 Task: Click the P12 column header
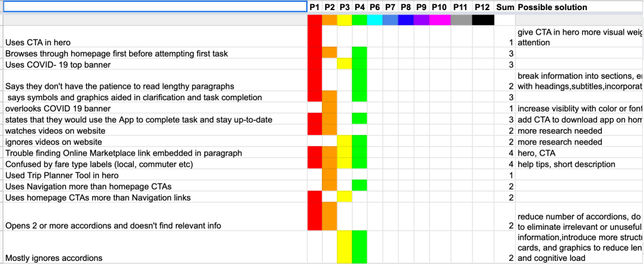(x=483, y=7)
